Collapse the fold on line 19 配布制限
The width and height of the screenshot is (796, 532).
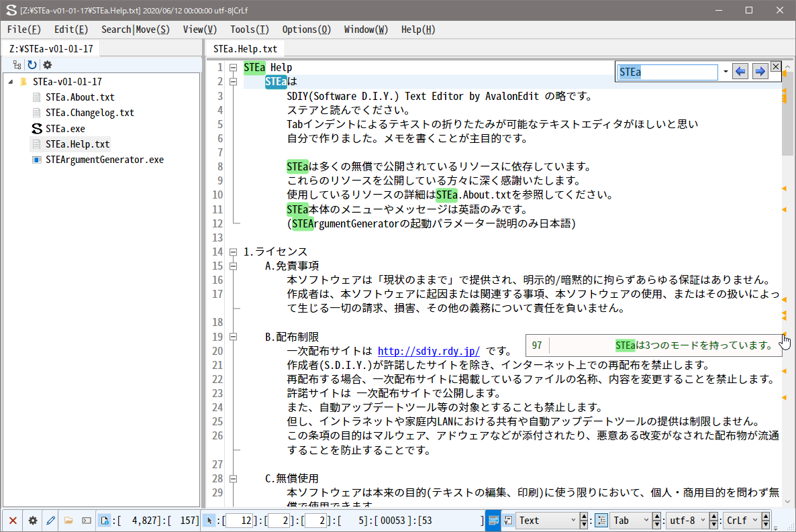coord(233,337)
